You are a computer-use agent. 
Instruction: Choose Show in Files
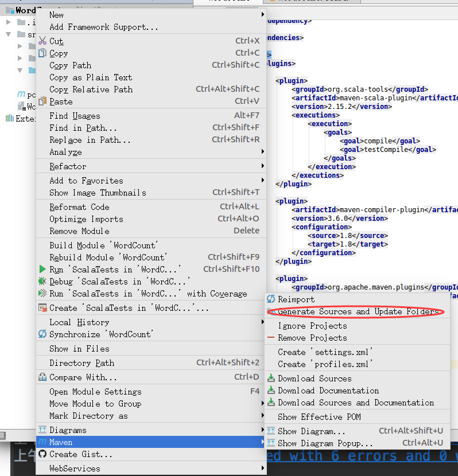click(x=151, y=349)
